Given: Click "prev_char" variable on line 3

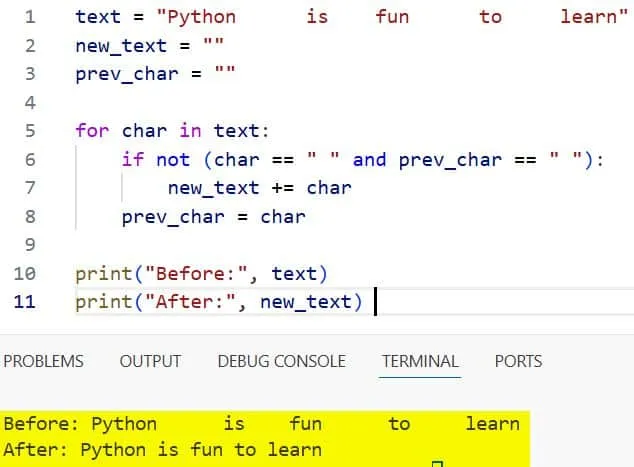Looking at the screenshot, I should [126, 74].
